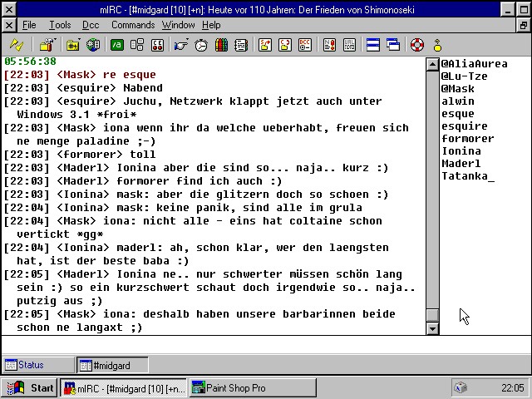Click the "<formorer> toll" chat line
Viewport: 532px width, 399px height.
click(x=80, y=155)
